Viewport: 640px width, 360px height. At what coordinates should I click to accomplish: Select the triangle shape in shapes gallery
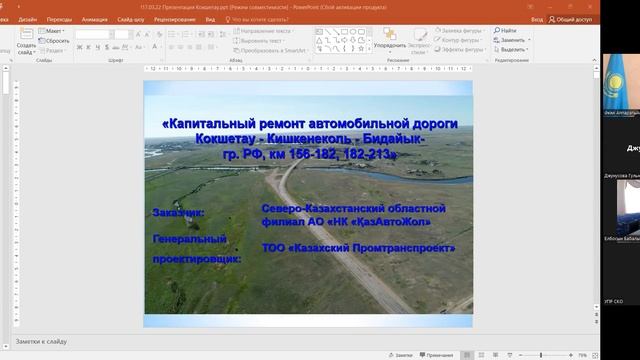(319, 40)
